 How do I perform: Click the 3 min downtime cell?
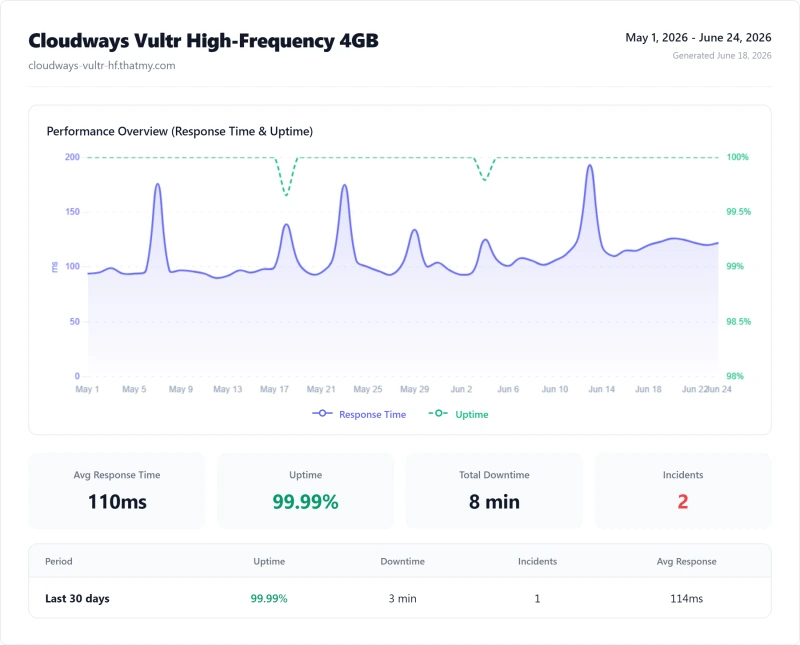click(403, 599)
